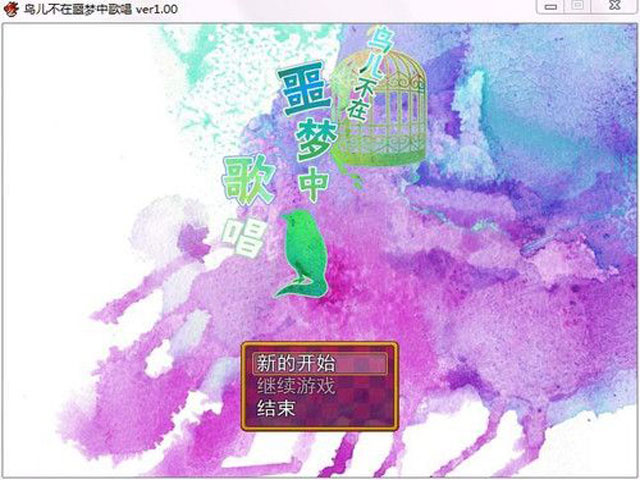The width and height of the screenshot is (640, 480).
Task: Click the game icon in the title bar
Action: click(x=10, y=8)
